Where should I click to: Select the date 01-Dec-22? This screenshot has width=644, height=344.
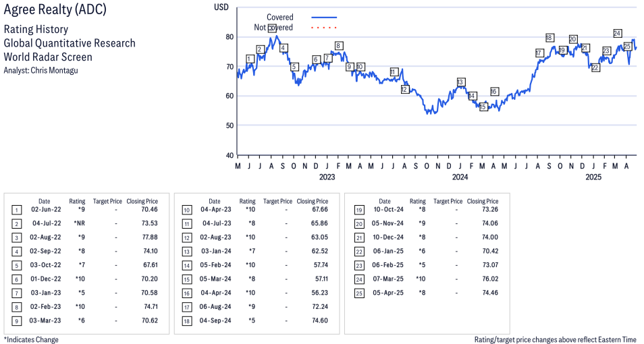coord(46,279)
